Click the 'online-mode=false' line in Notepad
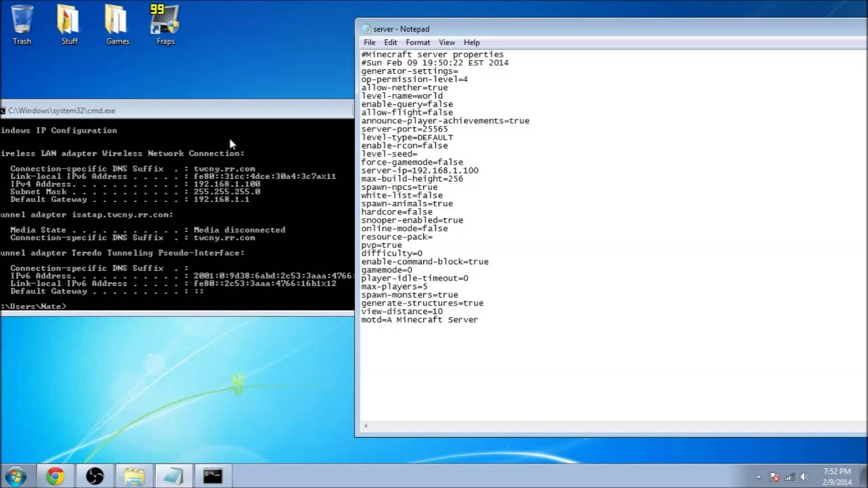 pos(404,228)
